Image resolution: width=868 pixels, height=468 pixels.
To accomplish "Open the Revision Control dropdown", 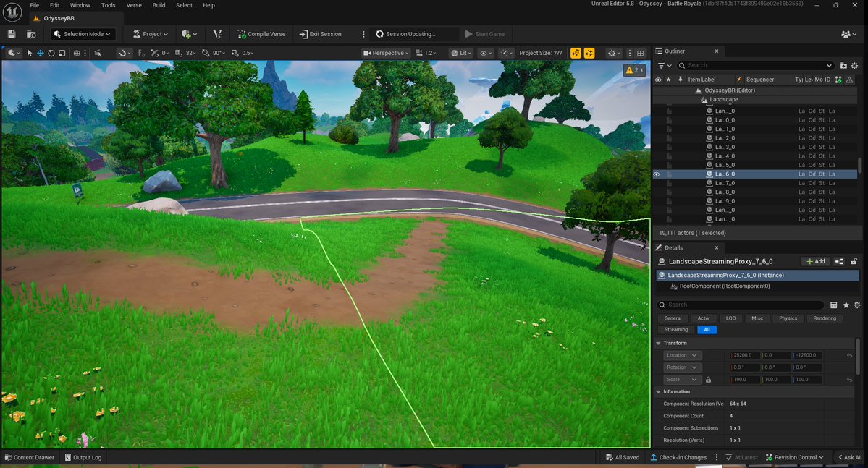I will [794, 457].
